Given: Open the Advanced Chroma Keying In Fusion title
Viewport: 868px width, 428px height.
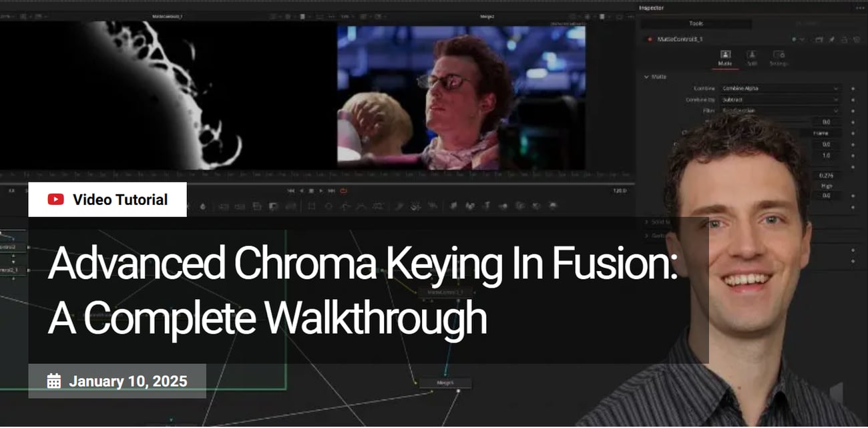Looking at the screenshot, I should click(363, 290).
